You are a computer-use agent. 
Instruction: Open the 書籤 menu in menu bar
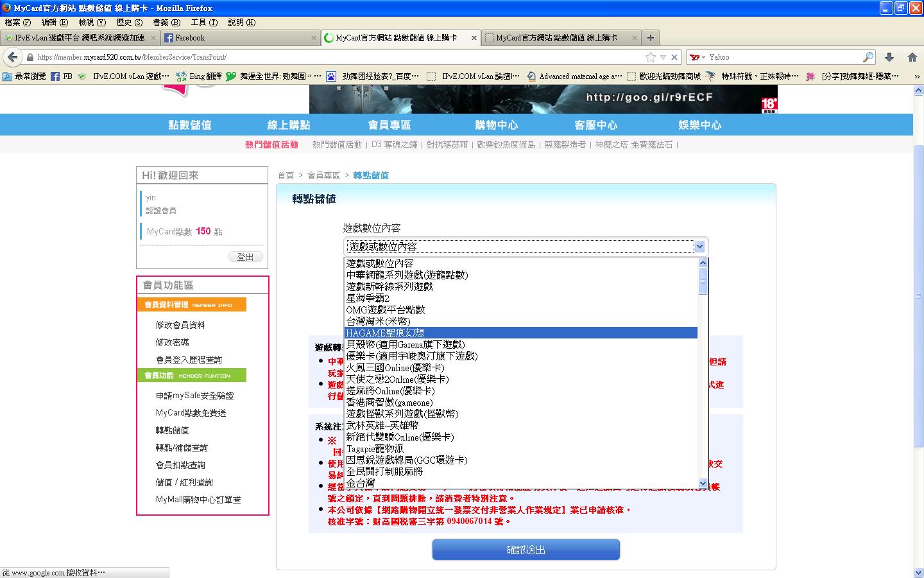(x=166, y=22)
